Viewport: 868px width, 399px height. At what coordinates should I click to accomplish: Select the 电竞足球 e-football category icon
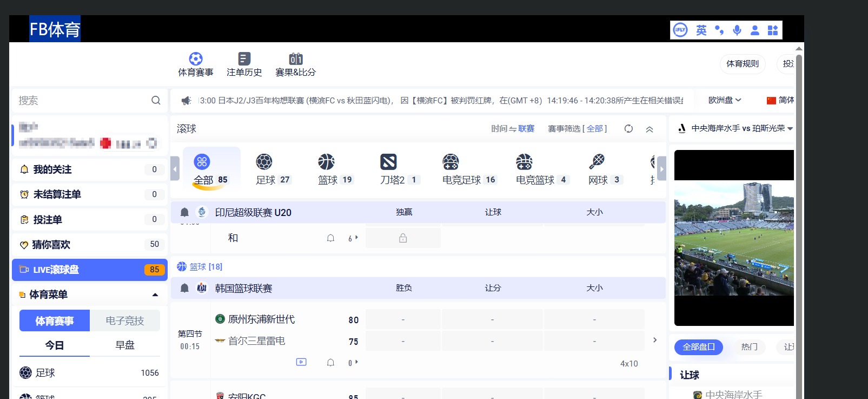pos(450,162)
